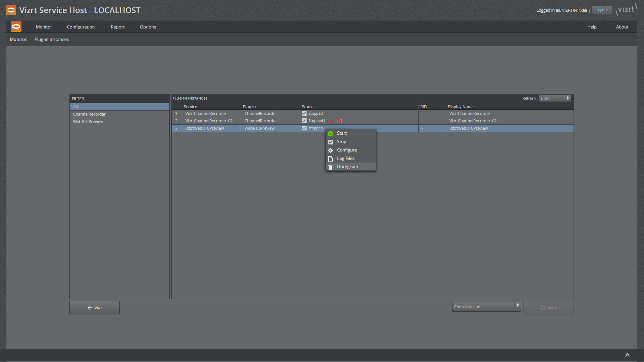Click the Vizrt Service Host logo icon
This screenshot has height=362, width=644.
click(11, 10)
